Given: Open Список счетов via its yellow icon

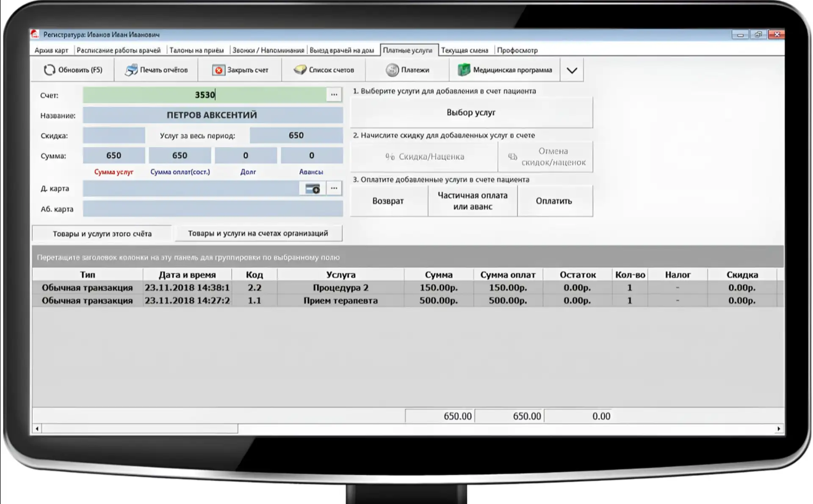Looking at the screenshot, I should click(300, 70).
